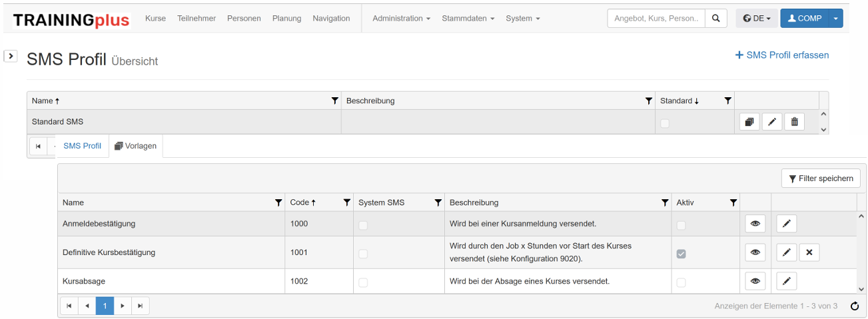Edit the Standard SMS profile via pencil icon

click(x=771, y=122)
